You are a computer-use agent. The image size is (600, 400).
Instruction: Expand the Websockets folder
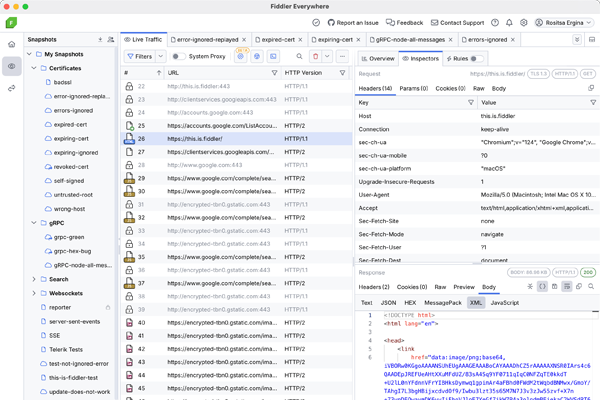click(x=35, y=293)
